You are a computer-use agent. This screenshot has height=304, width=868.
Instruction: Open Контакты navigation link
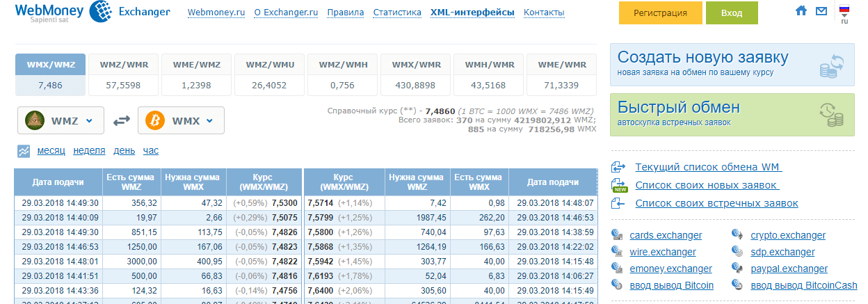[x=544, y=13]
